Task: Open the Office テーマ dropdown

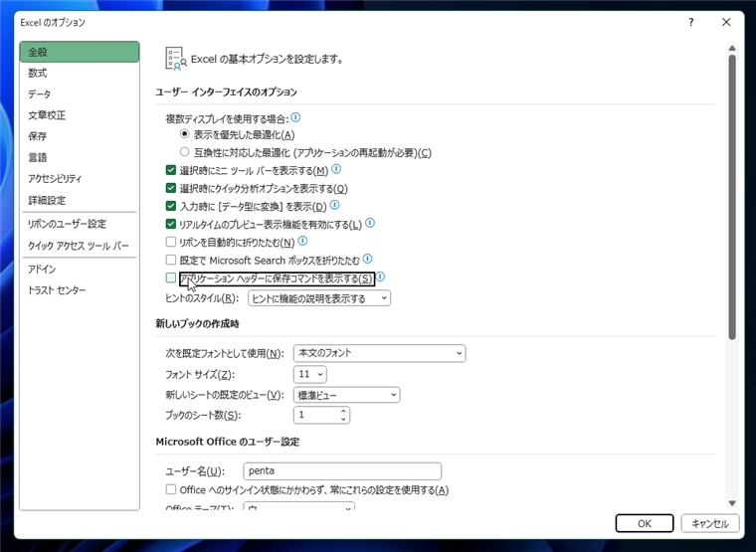Action: point(299,505)
